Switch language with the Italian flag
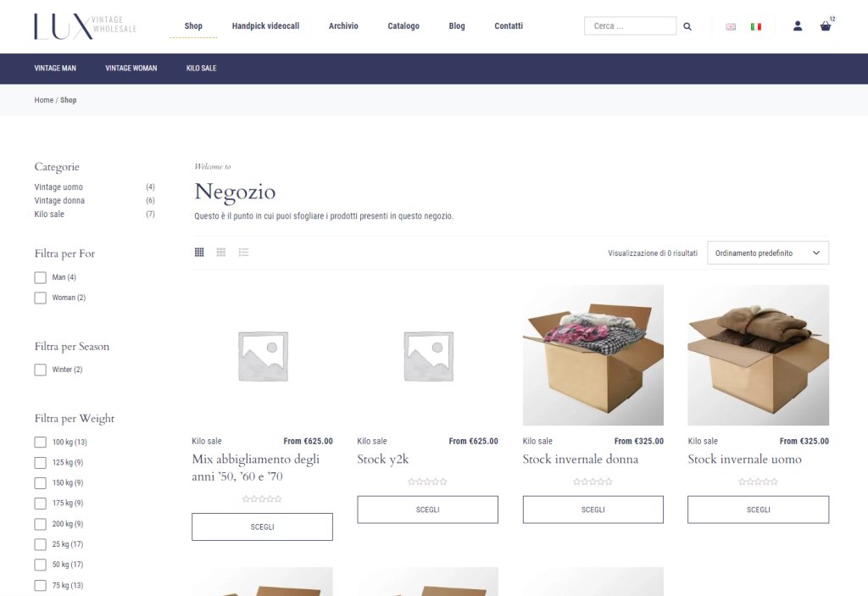 (755, 26)
